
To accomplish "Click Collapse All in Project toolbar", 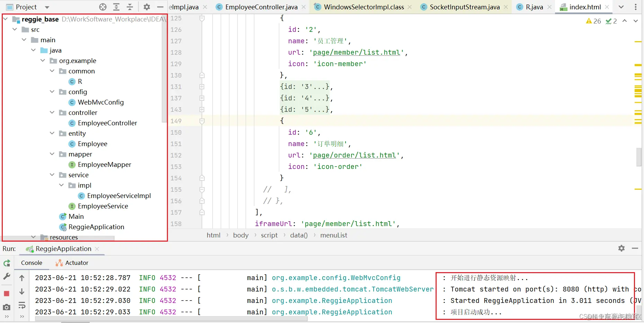I will pyautogui.click(x=130, y=7).
